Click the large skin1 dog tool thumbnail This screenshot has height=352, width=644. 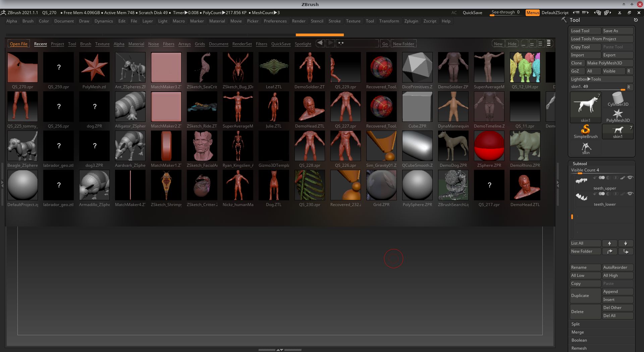pyautogui.click(x=585, y=107)
